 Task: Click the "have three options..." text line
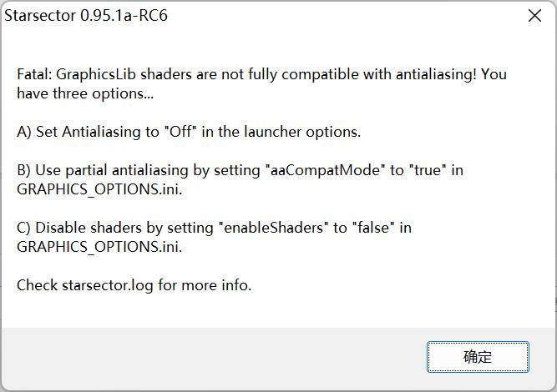(x=85, y=93)
